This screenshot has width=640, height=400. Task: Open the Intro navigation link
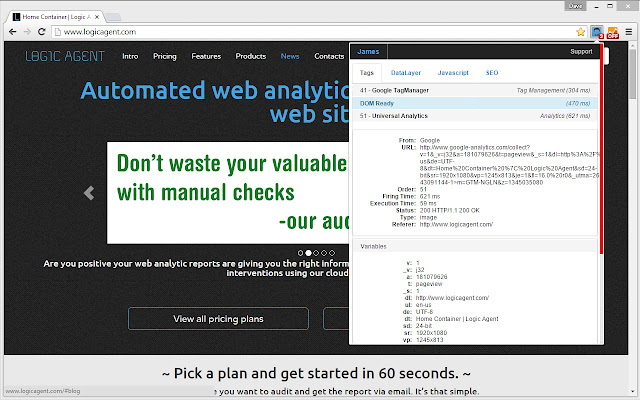coord(130,56)
